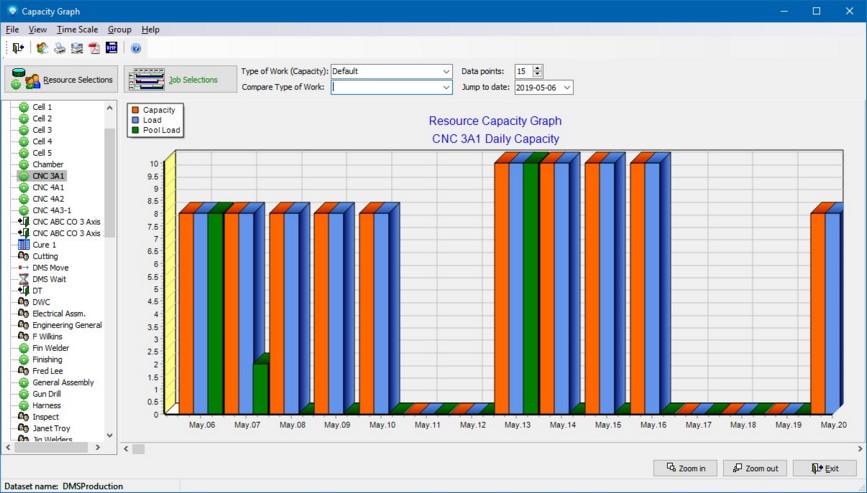Click the Zoom in button
867x493 pixels.
685,468
